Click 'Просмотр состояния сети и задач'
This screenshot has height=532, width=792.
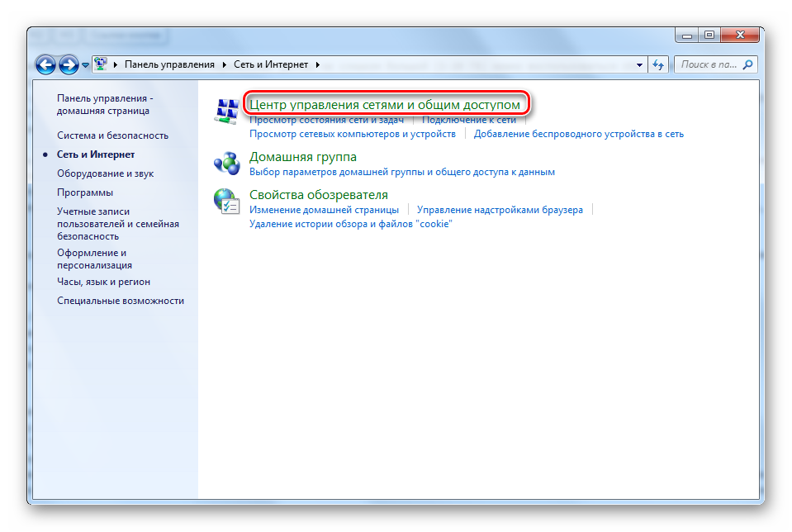pos(327,121)
